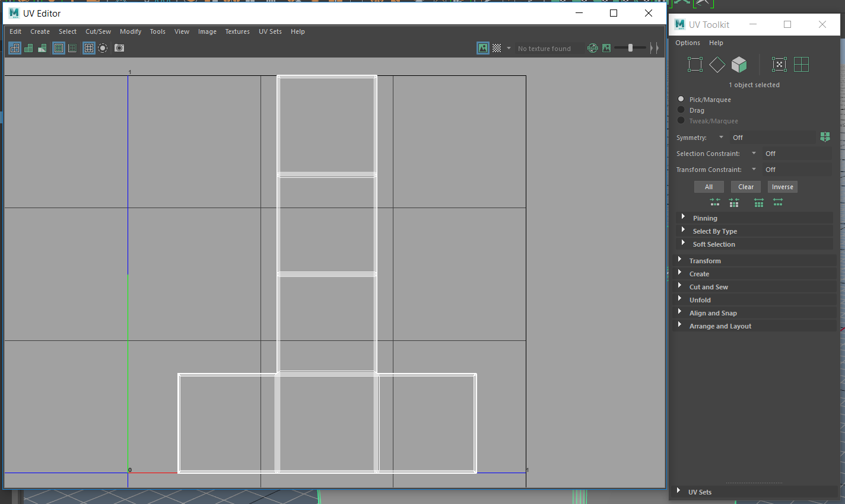Expand the Select By Type section
Screen dimensions: 845x504
[x=754, y=231]
